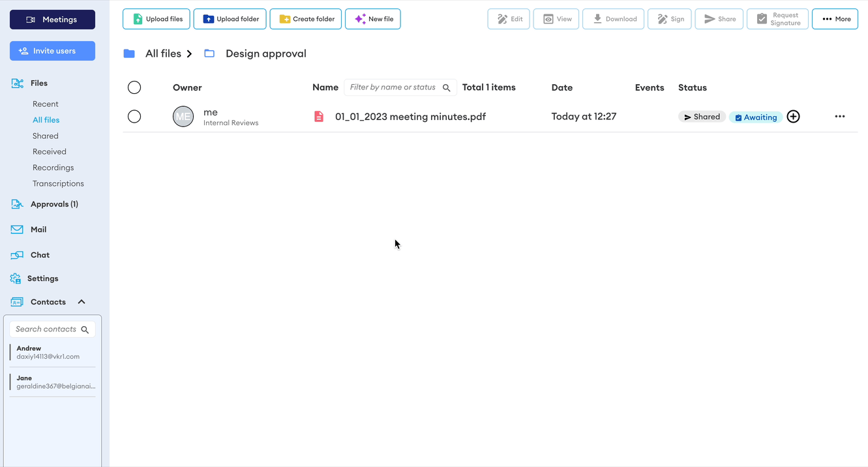This screenshot has height=467, width=868.
Task: Click the Status column header
Action: pos(693,87)
